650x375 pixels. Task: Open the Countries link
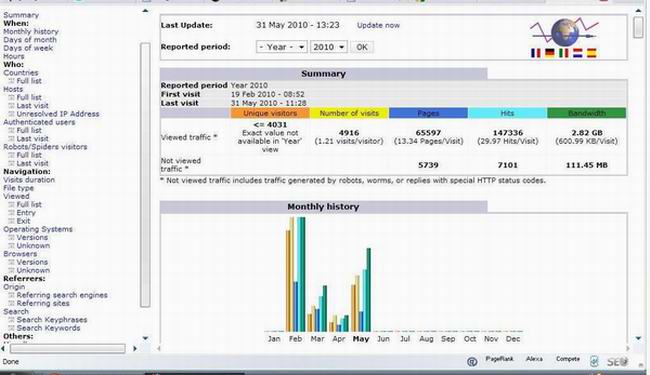[21, 73]
